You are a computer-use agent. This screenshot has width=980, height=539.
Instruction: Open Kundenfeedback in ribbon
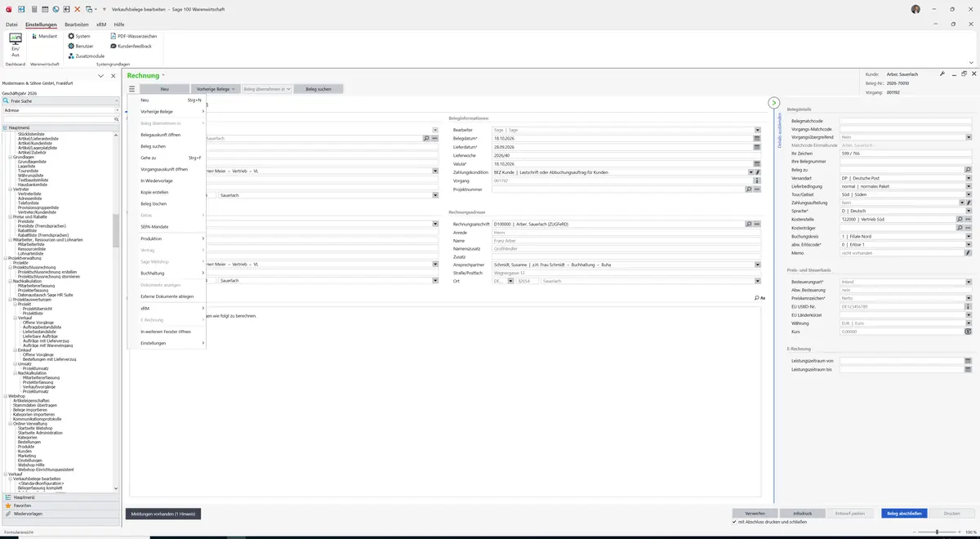tap(131, 46)
